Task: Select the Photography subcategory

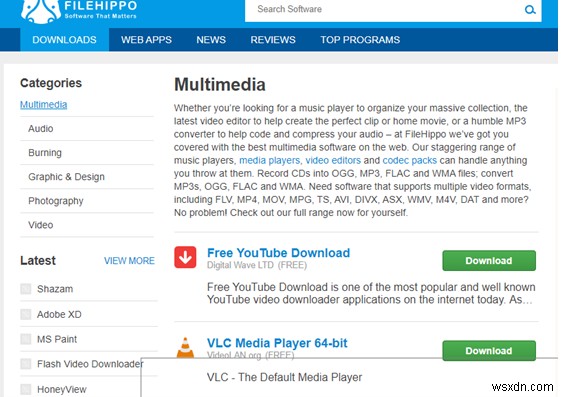Action: (x=56, y=201)
